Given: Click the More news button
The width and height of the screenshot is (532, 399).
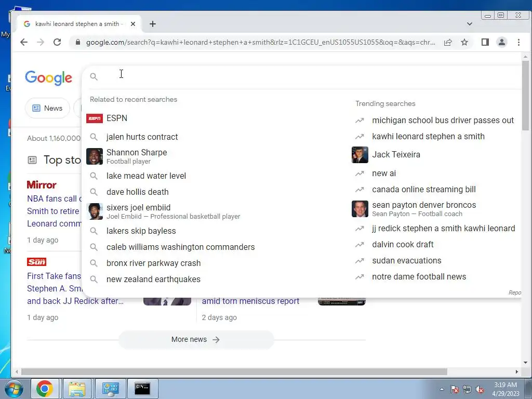Looking at the screenshot, I should (x=196, y=340).
